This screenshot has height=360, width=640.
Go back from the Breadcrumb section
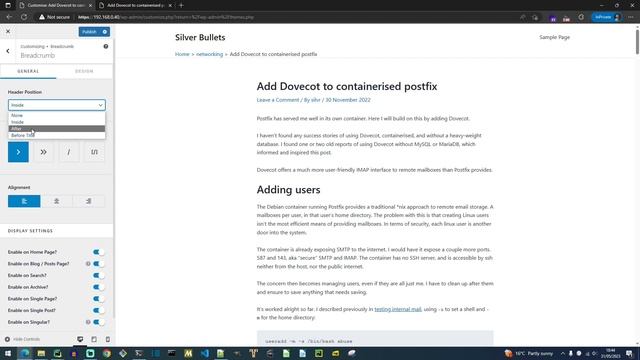pyautogui.click(x=8, y=51)
